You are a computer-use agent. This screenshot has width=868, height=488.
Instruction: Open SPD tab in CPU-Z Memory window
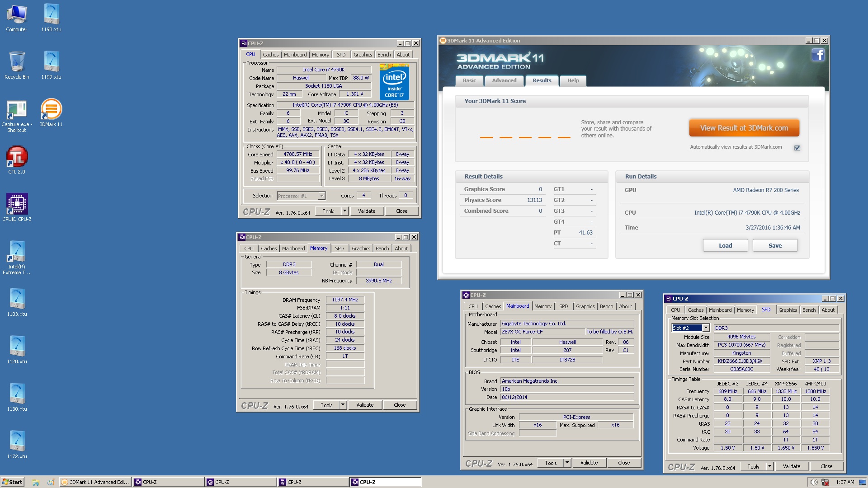click(339, 249)
